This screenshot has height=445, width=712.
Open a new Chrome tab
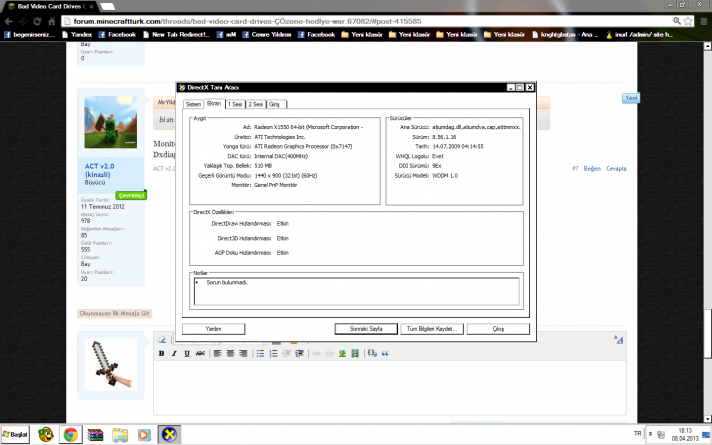click(107, 6)
